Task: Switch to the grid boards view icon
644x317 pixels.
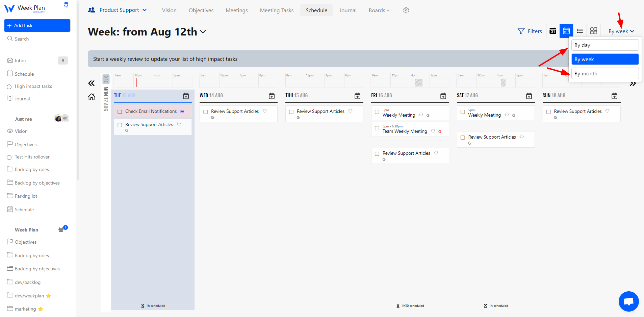Action: [594, 31]
